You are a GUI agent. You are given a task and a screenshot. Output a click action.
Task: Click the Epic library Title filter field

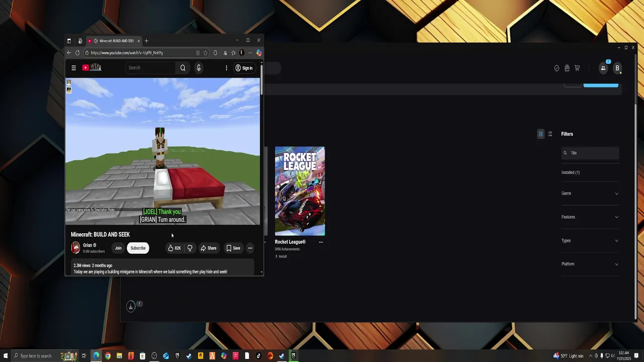[x=590, y=153]
